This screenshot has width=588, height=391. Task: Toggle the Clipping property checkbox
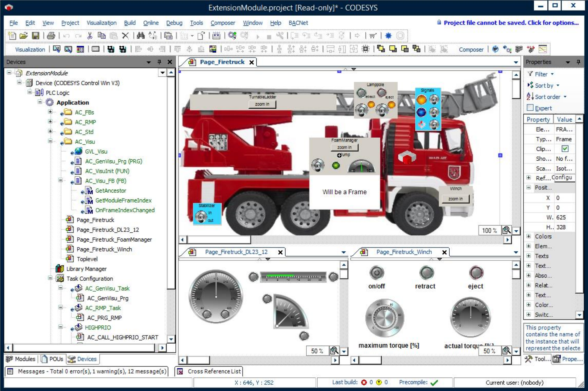click(565, 149)
